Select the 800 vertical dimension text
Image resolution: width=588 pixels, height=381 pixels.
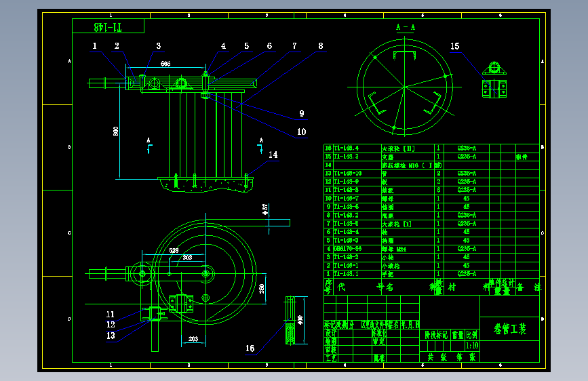pos(115,132)
